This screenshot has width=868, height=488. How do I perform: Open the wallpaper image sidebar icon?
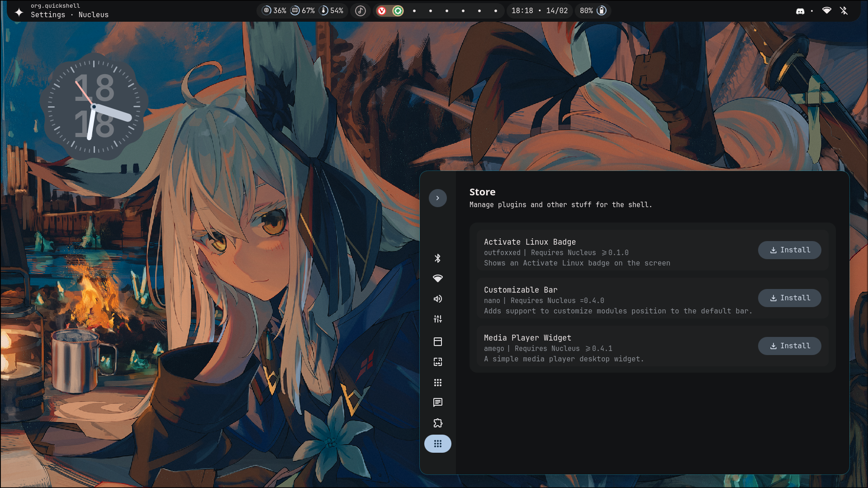pos(437,362)
